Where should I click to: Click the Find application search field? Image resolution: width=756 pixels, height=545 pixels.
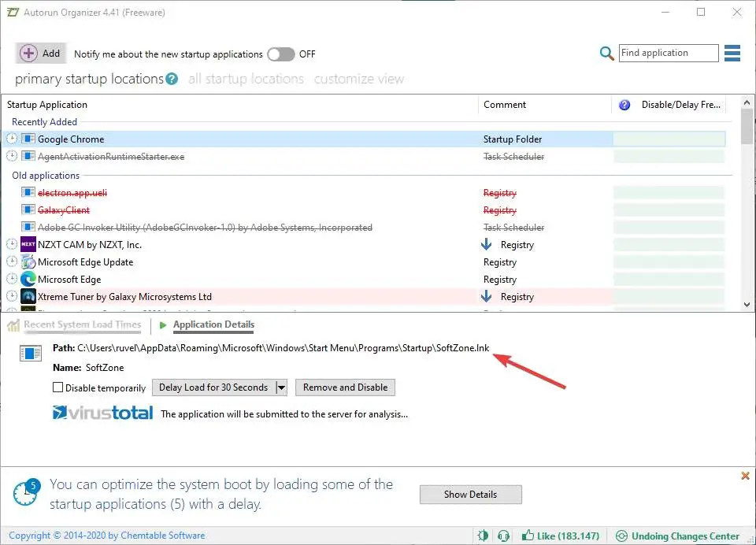[669, 53]
